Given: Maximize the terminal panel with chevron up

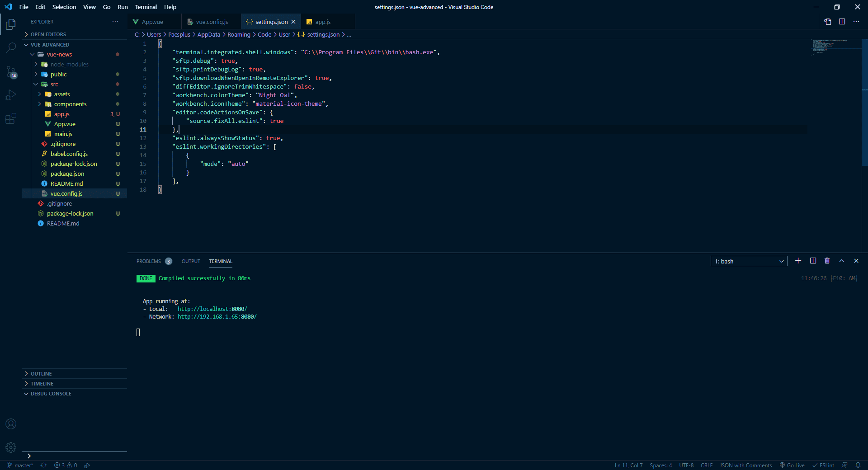Looking at the screenshot, I should click(x=841, y=261).
